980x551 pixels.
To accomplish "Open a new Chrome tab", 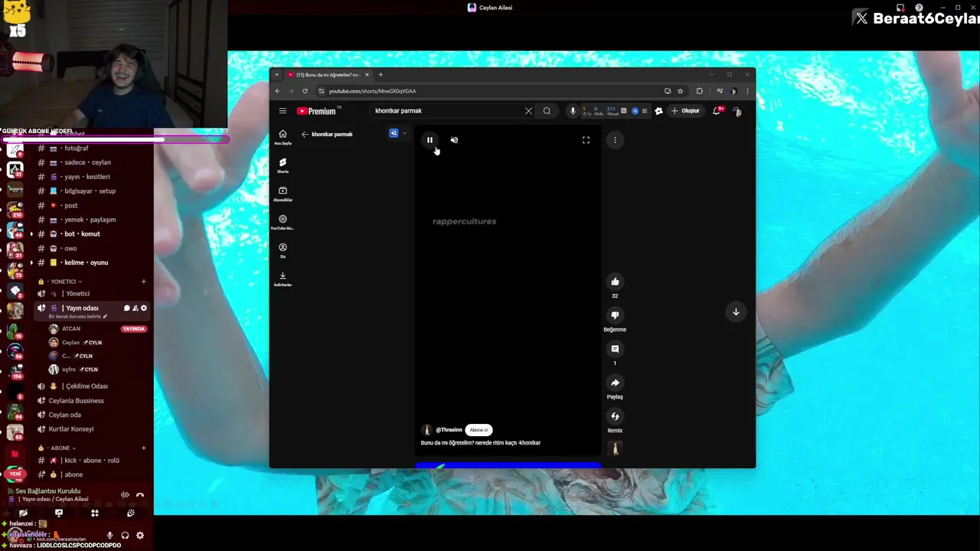I will (381, 74).
